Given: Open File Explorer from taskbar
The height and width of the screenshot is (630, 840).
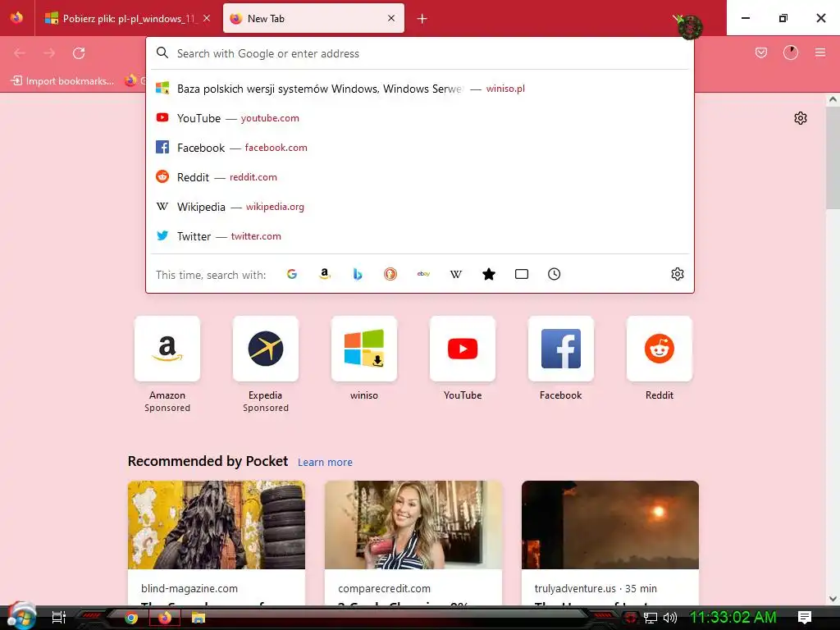Looking at the screenshot, I should pyautogui.click(x=199, y=619).
